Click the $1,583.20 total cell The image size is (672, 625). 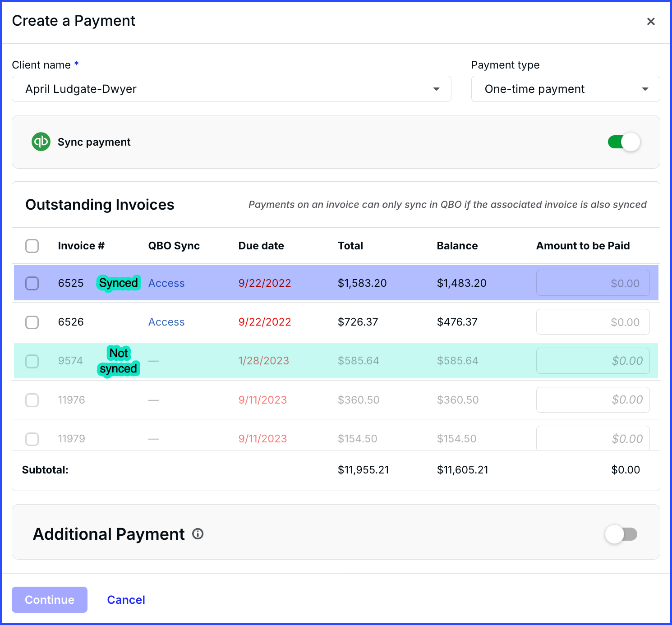click(362, 283)
